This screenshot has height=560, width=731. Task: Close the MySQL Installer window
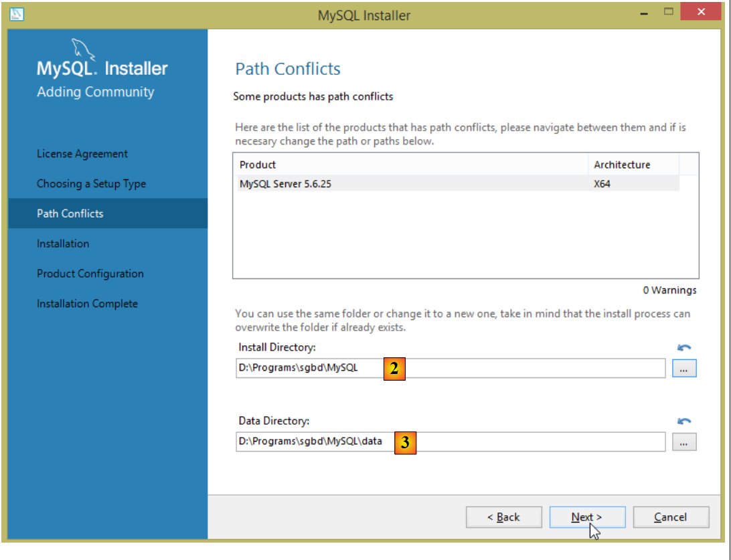[701, 13]
